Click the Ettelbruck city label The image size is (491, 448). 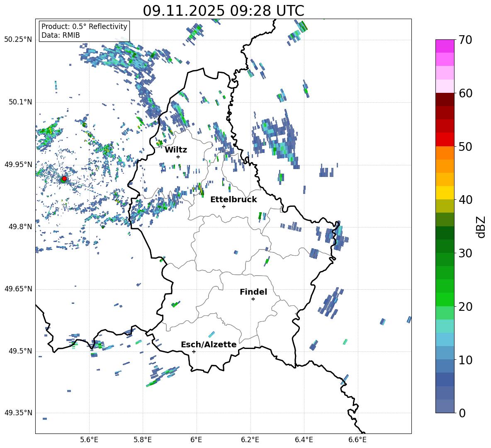(x=233, y=200)
